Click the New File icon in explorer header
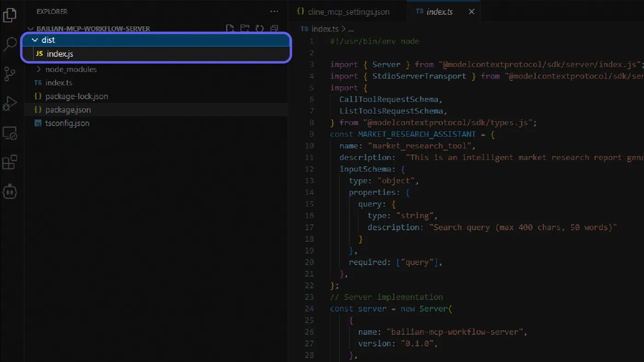Screen dimensions: 644x362 [230, 29]
